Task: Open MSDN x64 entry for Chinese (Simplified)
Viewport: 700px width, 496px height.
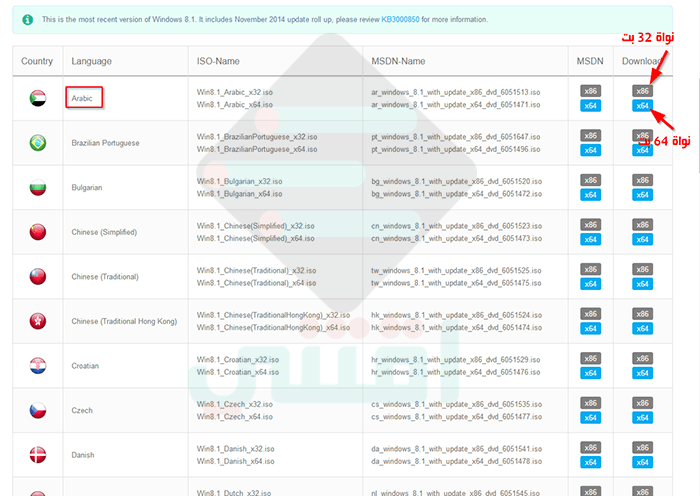Action: [x=591, y=239]
